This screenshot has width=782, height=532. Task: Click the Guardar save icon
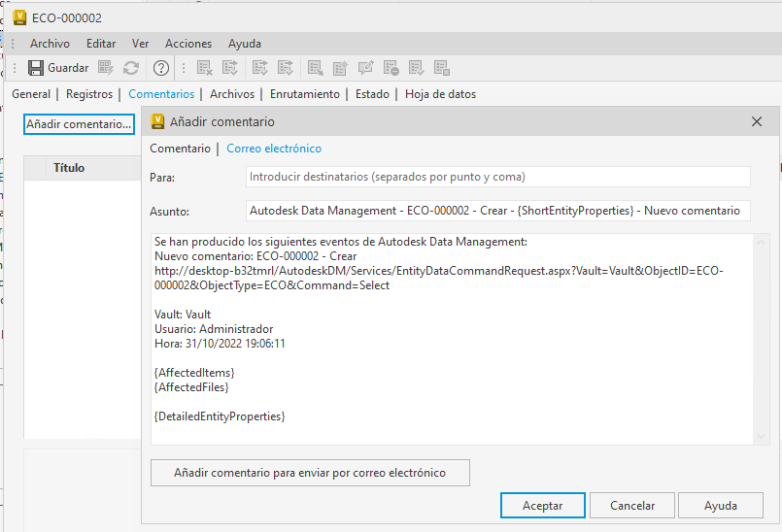[35, 68]
